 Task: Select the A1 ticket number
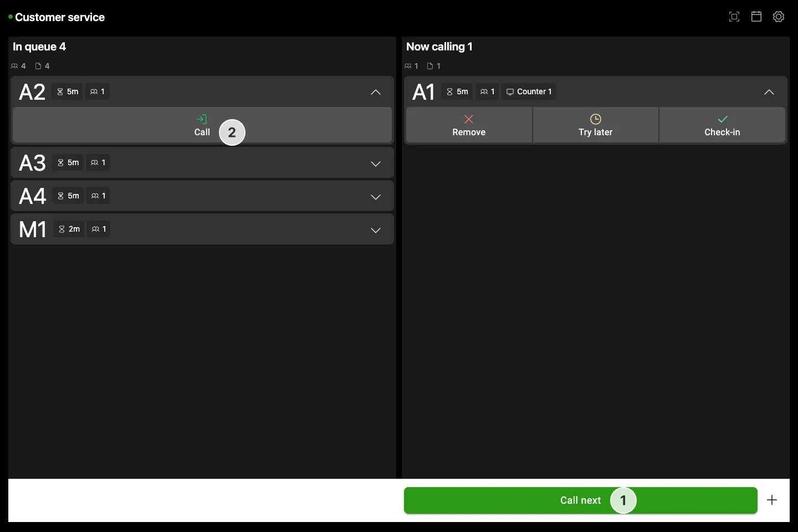tap(424, 92)
